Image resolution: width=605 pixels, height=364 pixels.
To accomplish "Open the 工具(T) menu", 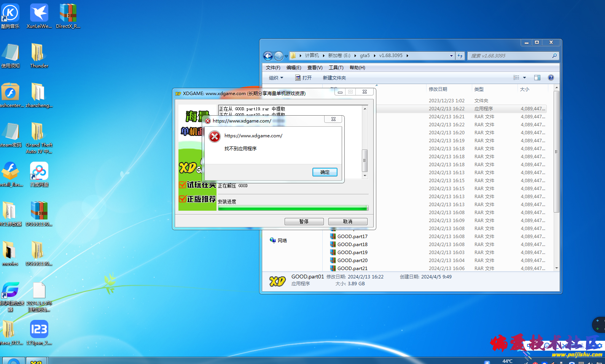I will [x=336, y=67].
